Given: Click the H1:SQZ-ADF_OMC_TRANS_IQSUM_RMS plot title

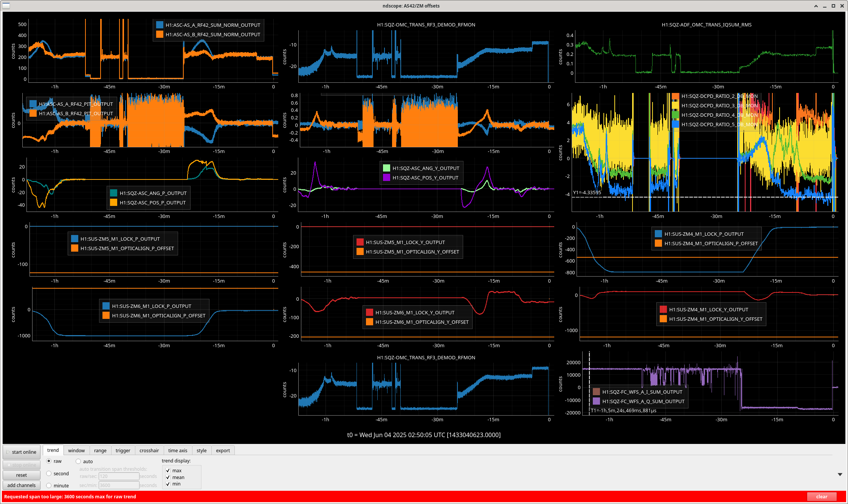Looking at the screenshot, I should tap(706, 25).
